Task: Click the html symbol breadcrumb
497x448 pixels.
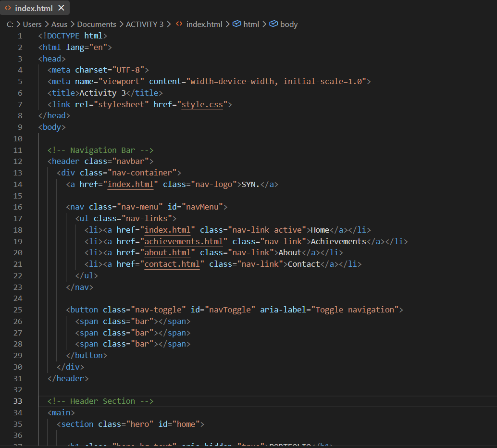Action: (x=251, y=25)
